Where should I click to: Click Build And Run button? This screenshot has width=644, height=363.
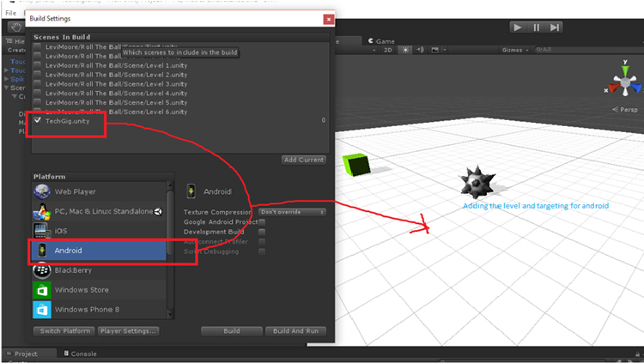[x=295, y=331]
